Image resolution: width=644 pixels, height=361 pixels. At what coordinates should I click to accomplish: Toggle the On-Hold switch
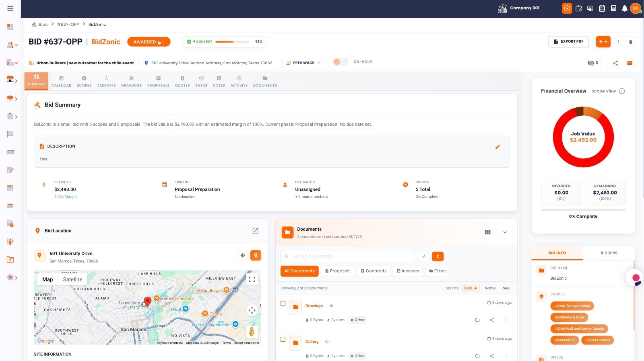(x=341, y=62)
